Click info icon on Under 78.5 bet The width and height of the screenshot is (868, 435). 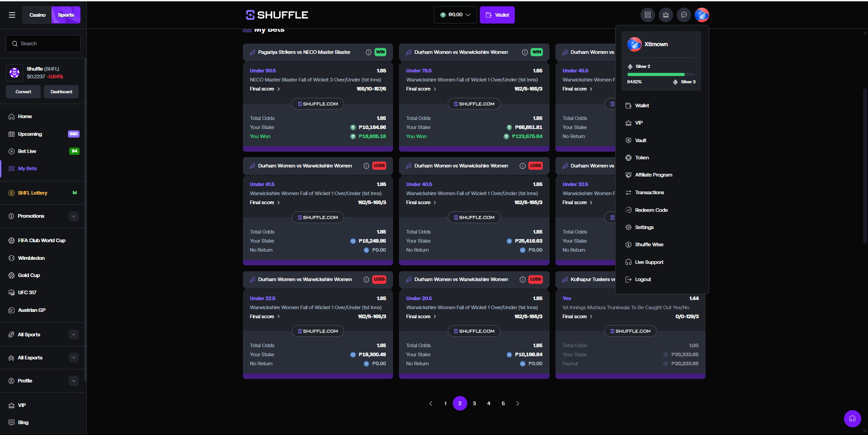(525, 52)
